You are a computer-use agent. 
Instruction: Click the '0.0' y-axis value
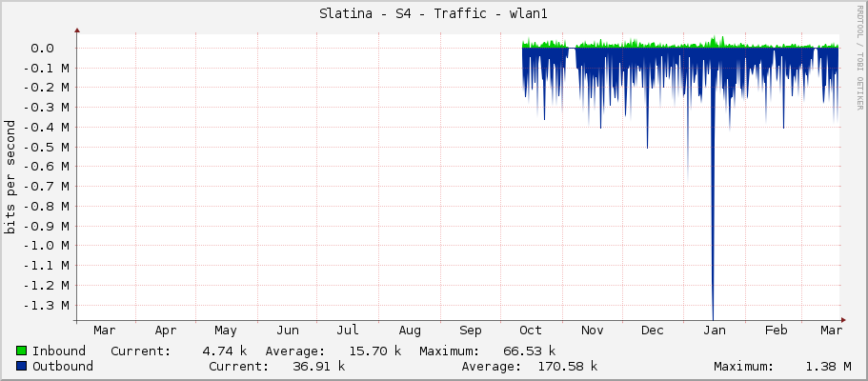click(x=42, y=49)
